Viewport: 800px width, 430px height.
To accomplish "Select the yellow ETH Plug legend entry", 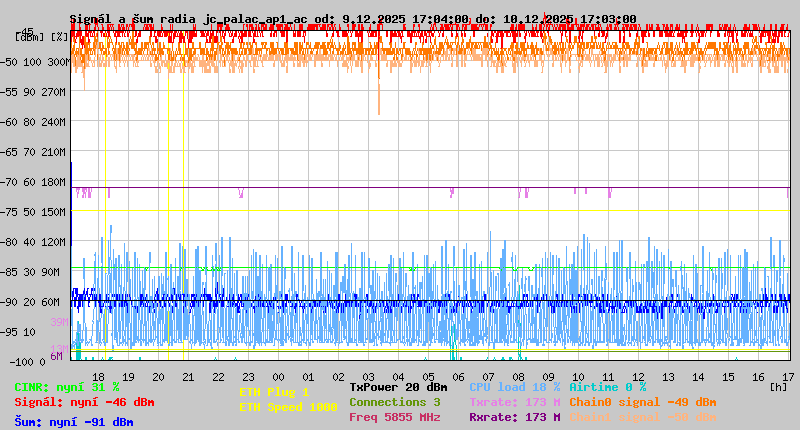I will (274, 392).
